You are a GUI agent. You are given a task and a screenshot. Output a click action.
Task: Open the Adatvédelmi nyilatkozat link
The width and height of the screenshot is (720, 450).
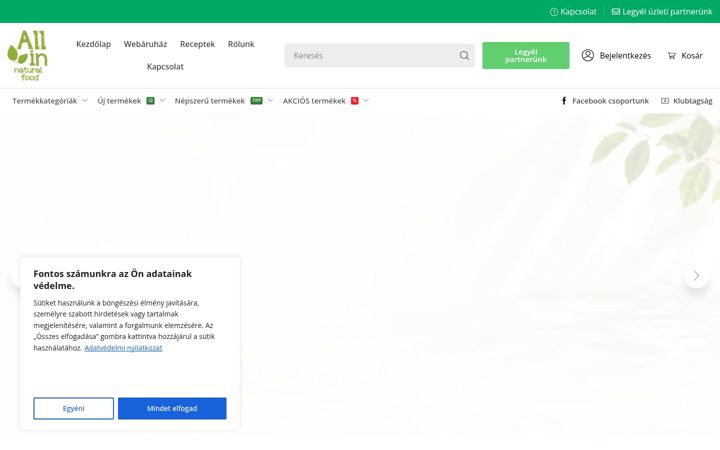(123, 348)
